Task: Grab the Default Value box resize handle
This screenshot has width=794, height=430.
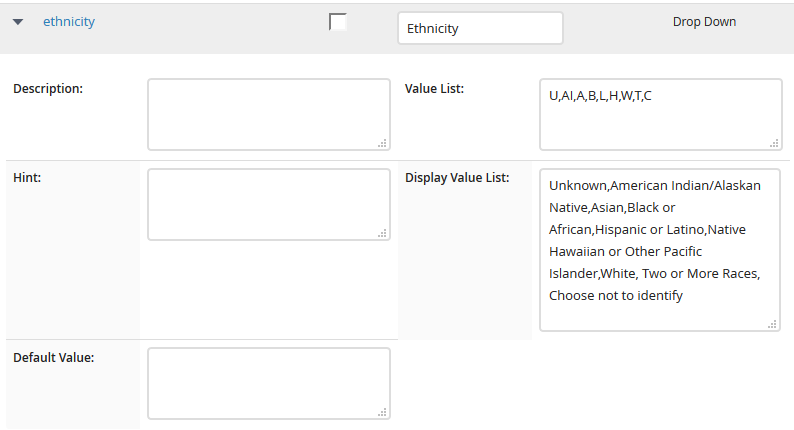Action: (x=382, y=412)
